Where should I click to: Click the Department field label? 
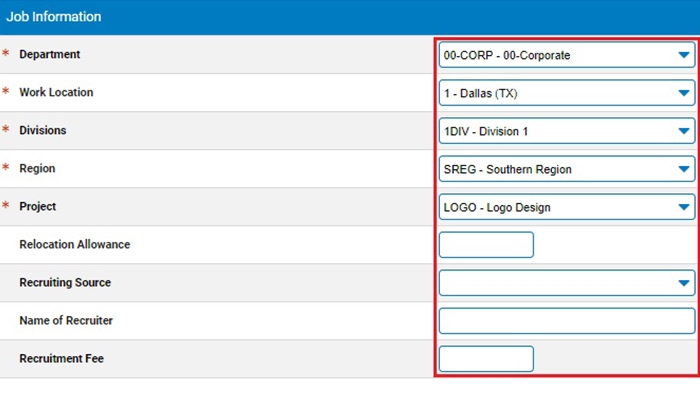pos(50,55)
